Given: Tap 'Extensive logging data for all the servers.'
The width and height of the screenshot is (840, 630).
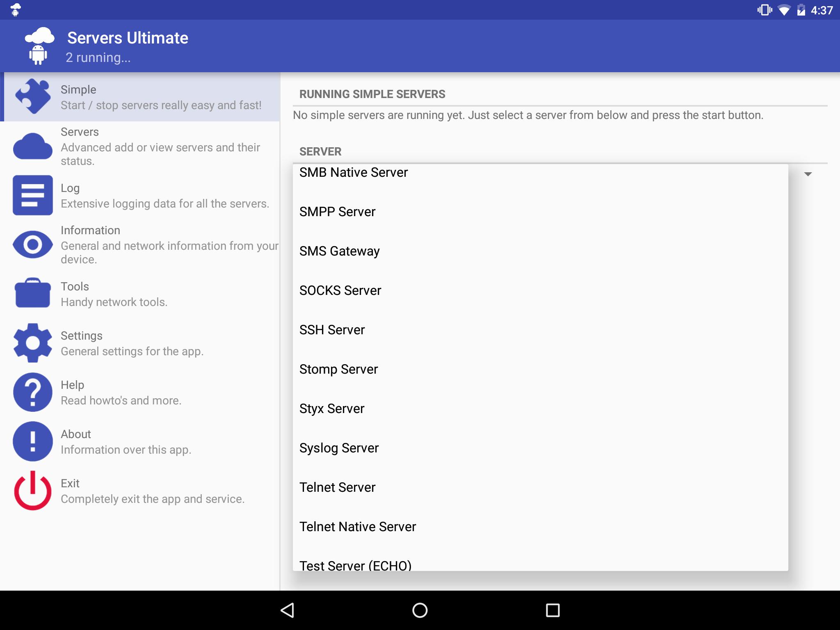Looking at the screenshot, I should (x=165, y=203).
